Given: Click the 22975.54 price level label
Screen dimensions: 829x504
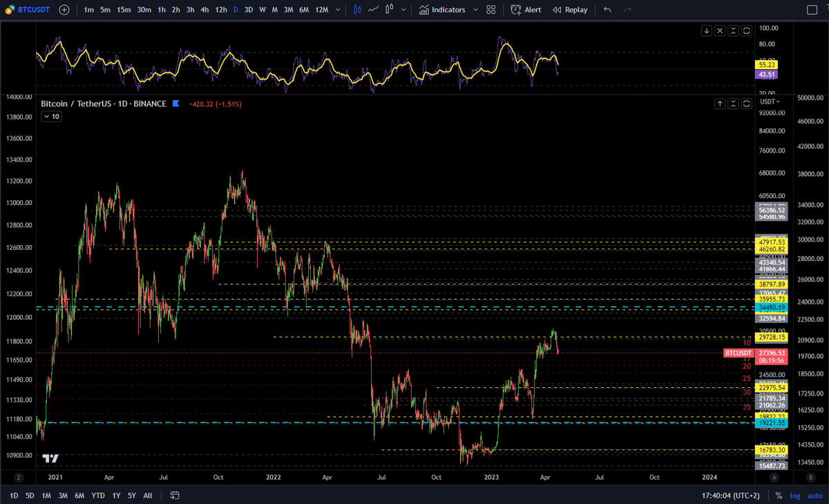Looking at the screenshot, I should (x=772, y=388).
